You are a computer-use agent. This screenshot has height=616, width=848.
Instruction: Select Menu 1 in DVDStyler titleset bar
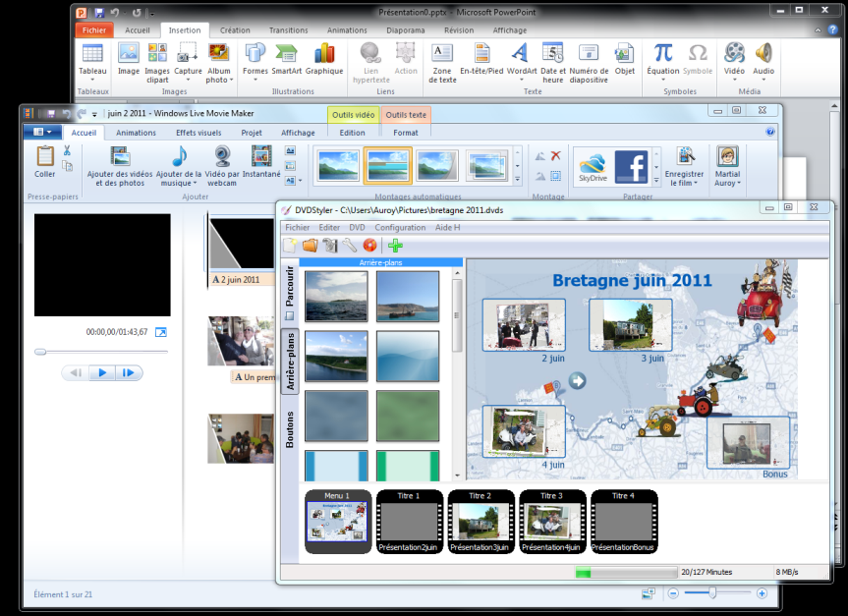[337, 522]
